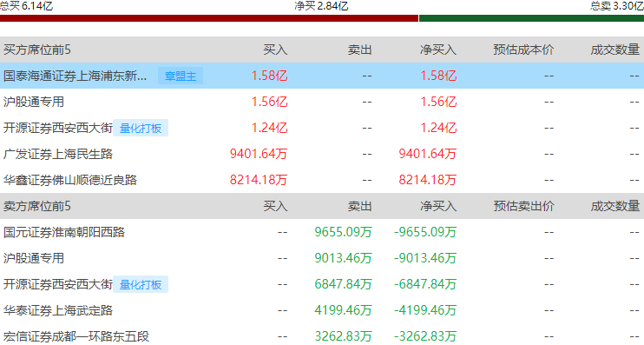Open 广发证券上海民生路 seat

(58, 154)
